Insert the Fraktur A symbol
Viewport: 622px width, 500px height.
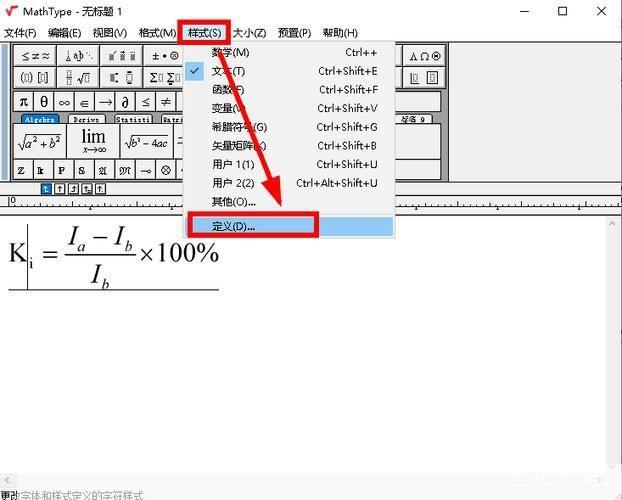[x=103, y=170]
